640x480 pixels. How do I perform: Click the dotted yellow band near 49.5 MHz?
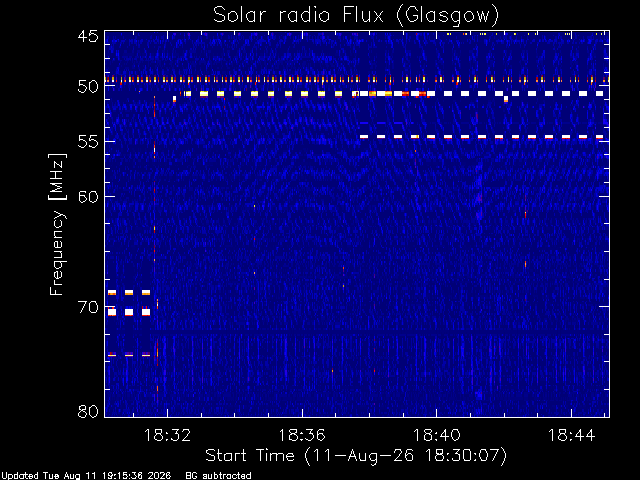tap(357, 80)
